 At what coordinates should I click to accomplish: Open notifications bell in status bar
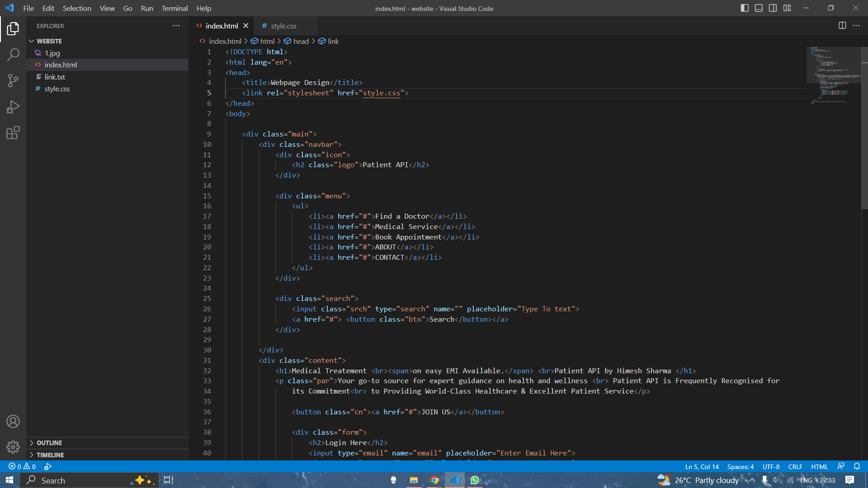[x=857, y=467]
